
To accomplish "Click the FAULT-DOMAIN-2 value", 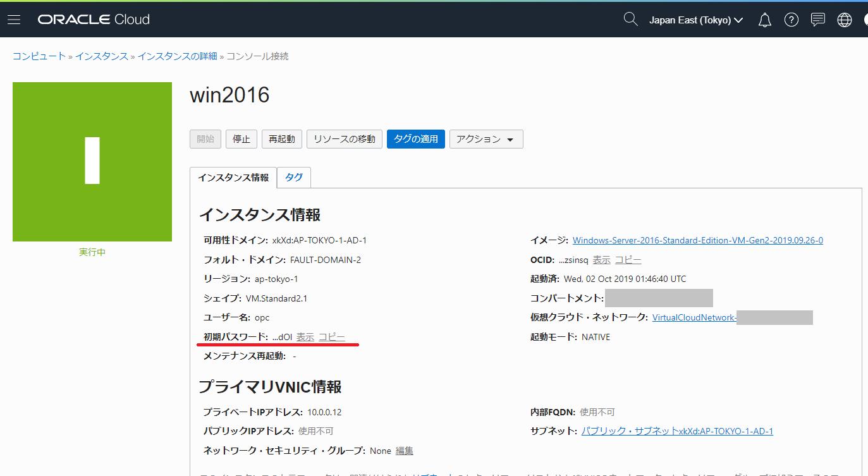I will 326,260.
